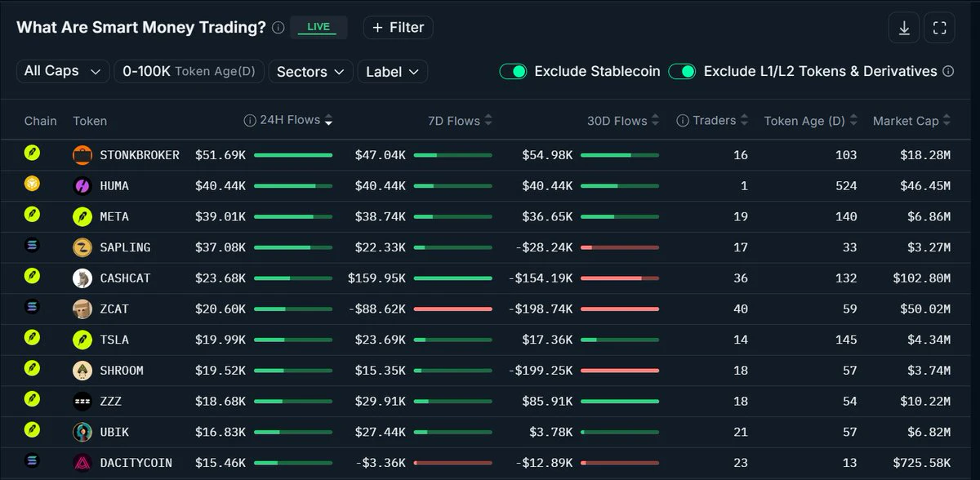
Task: Open the TSLA token name
Action: click(114, 340)
